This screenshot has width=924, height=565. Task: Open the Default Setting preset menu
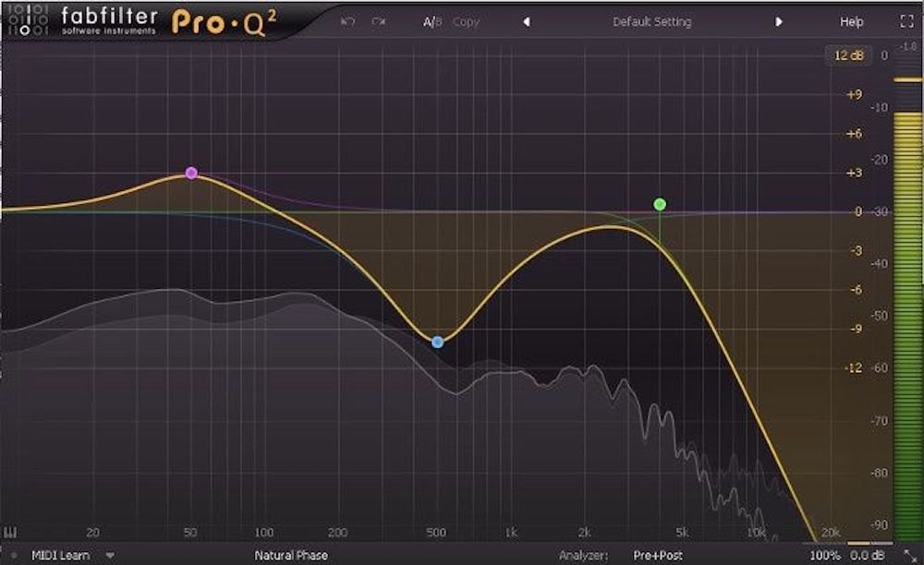[x=651, y=21]
